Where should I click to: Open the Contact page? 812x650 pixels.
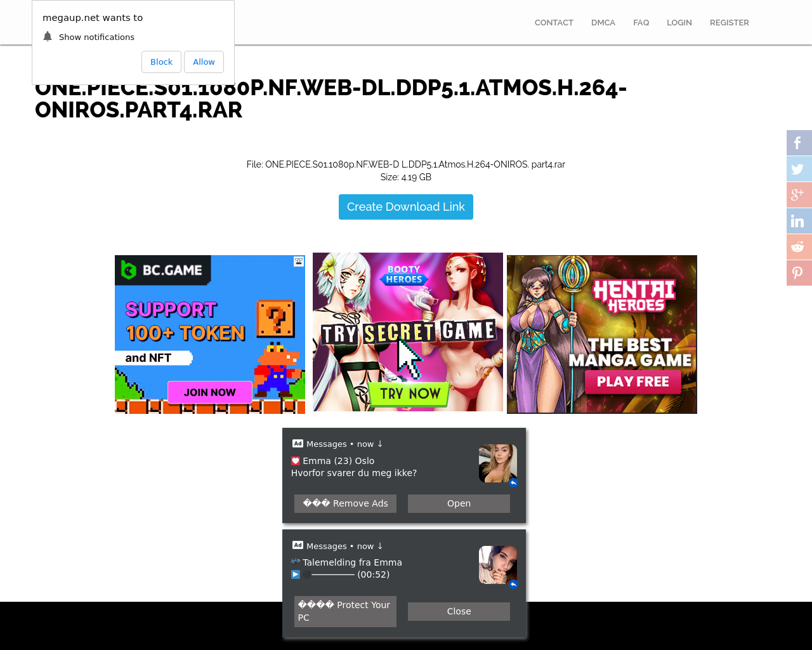pyautogui.click(x=554, y=23)
